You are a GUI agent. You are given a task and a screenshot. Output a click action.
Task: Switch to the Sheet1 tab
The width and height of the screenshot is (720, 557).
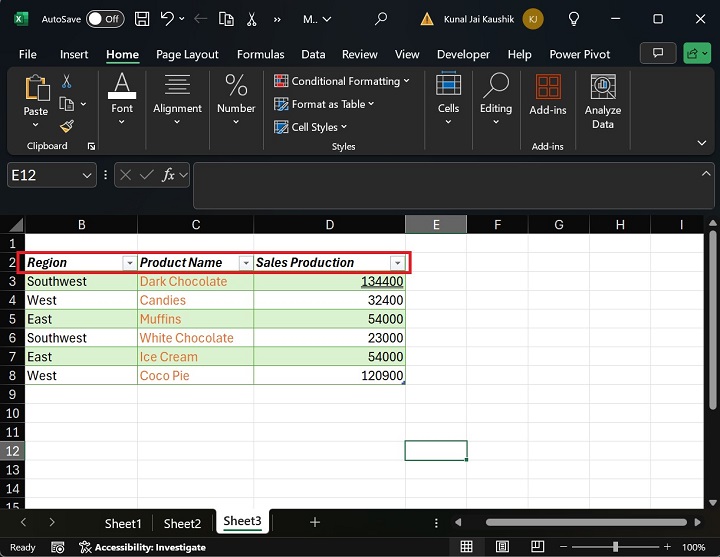pos(123,523)
